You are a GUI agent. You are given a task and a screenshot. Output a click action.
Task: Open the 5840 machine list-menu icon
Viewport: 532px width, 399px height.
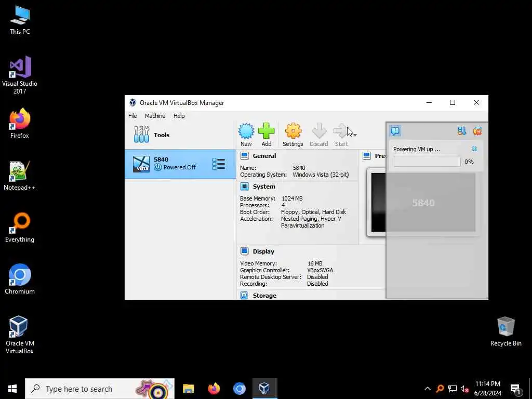tap(219, 164)
